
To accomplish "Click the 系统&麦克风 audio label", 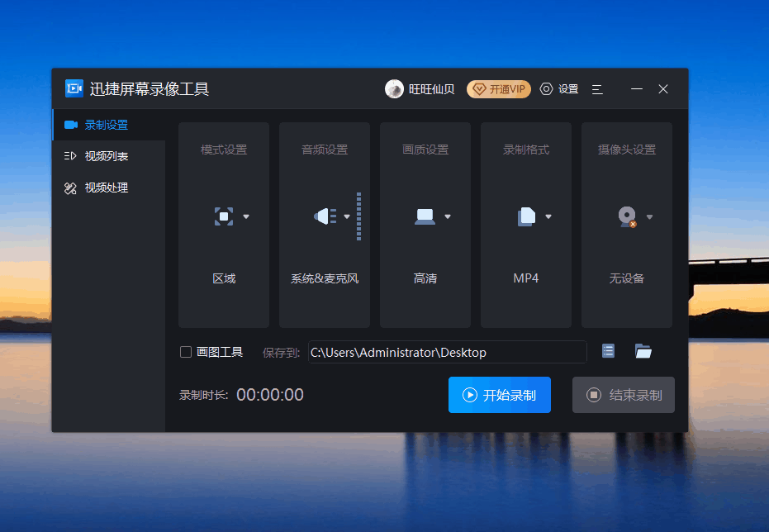I will (325, 278).
